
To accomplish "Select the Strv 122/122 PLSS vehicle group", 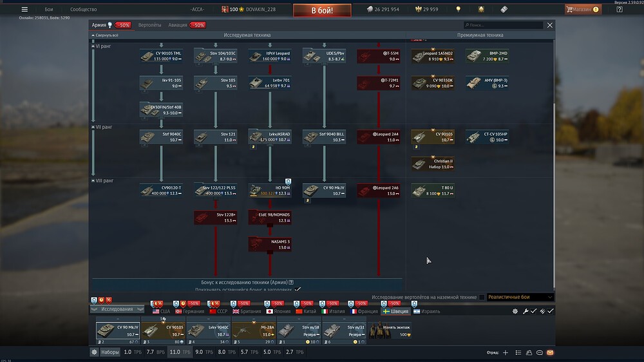I will [215, 190].
